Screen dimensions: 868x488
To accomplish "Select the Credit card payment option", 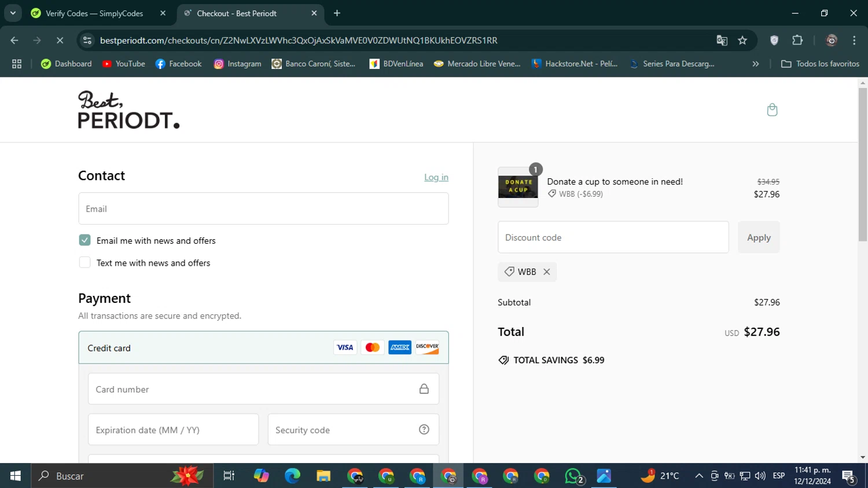I will [x=263, y=347].
